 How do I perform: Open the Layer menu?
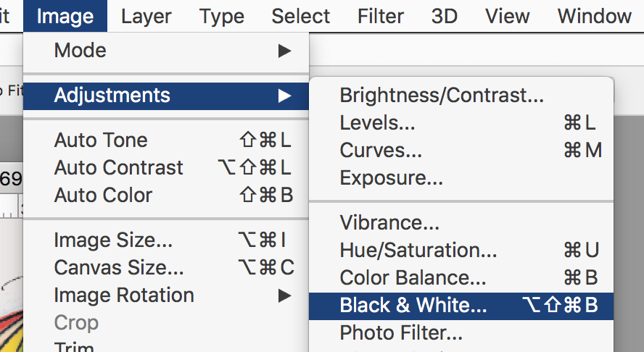(146, 16)
